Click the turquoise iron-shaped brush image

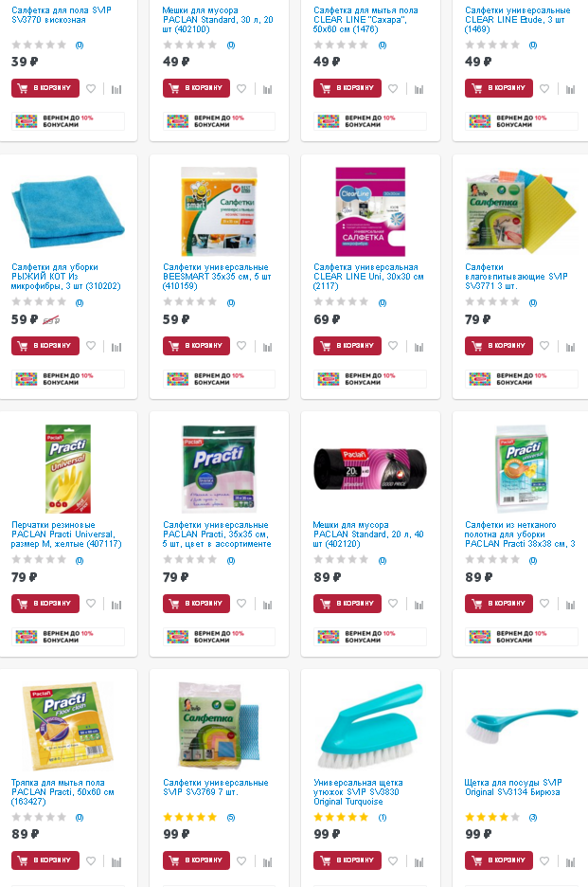coord(370,726)
